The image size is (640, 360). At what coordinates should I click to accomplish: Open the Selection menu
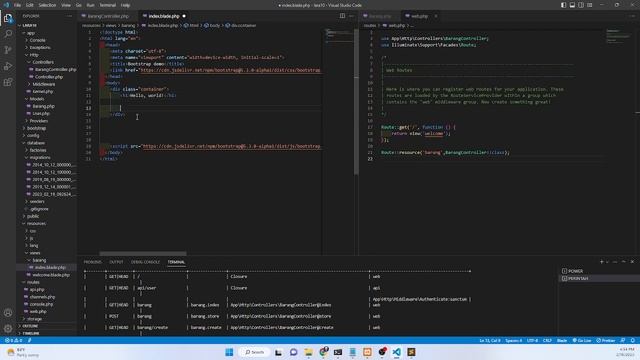point(47,5)
